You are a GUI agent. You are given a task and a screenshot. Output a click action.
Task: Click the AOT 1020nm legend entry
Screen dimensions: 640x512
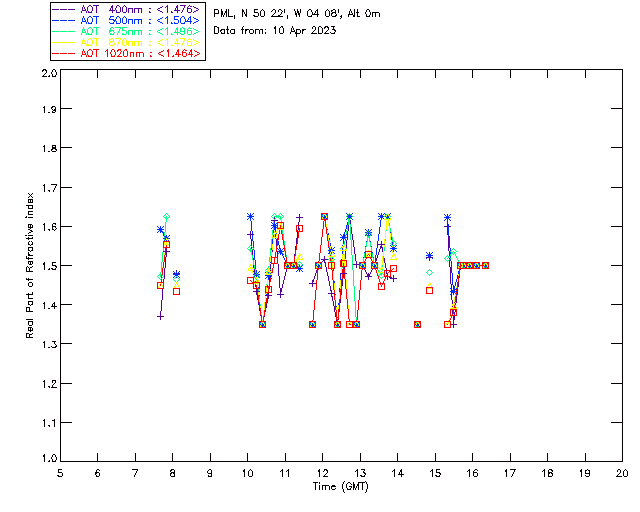click(x=126, y=53)
